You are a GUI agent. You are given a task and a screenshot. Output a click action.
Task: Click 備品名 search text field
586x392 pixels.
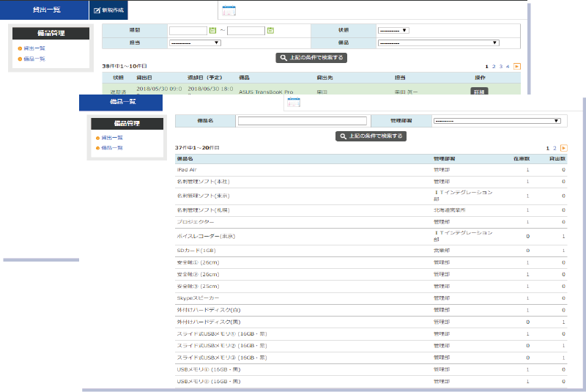[x=303, y=121]
